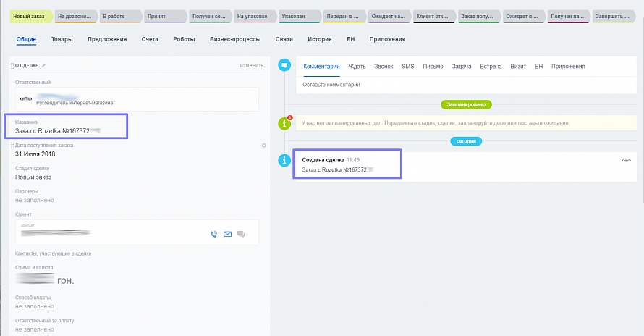Open gear settings for Дата поступления заказа field
The width and height of the screenshot is (644, 336).
pos(264,146)
